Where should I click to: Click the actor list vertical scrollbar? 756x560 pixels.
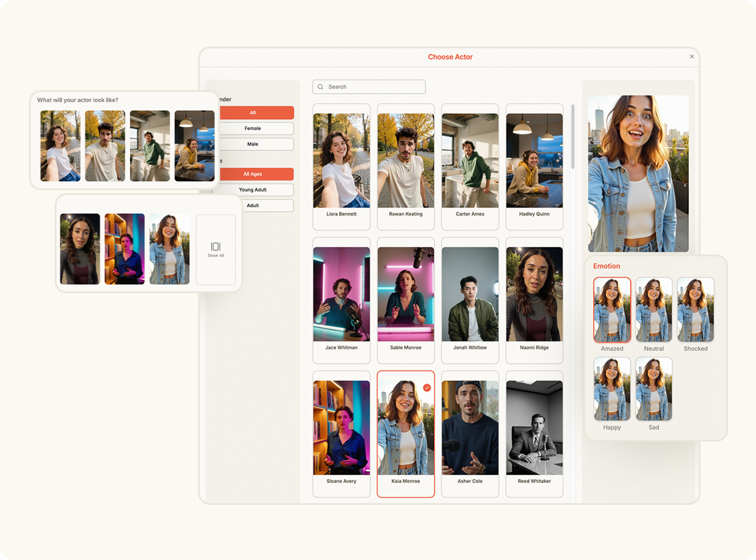coord(573,137)
